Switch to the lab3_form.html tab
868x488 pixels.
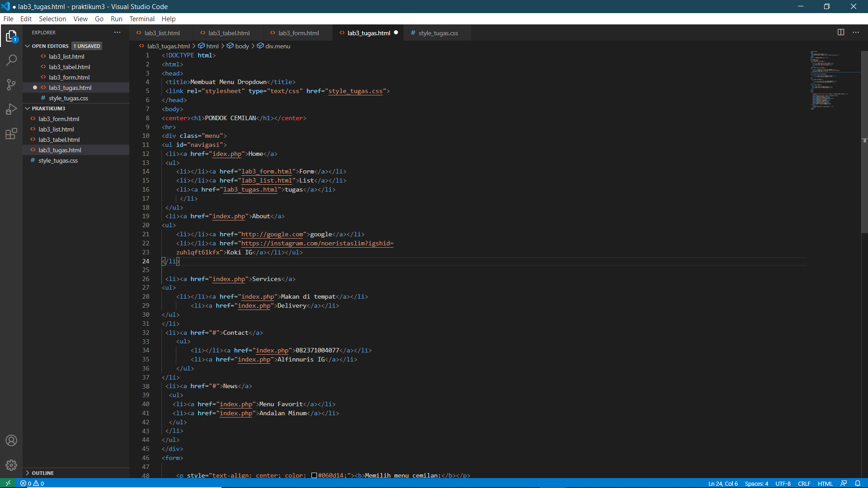[298, 33]
